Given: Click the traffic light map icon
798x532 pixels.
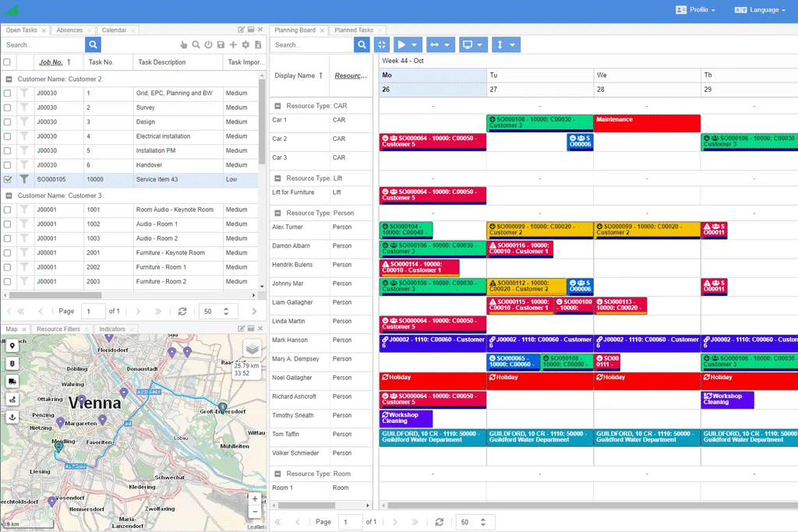Looking at the screenshot, I should [x=12, y=364].
